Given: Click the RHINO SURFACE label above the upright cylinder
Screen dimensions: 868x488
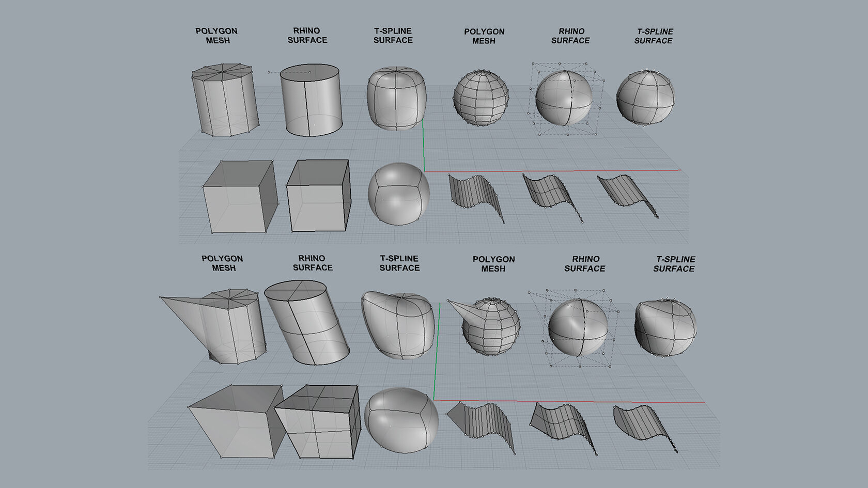Looking at the screenshot, I should coord(307,35).
